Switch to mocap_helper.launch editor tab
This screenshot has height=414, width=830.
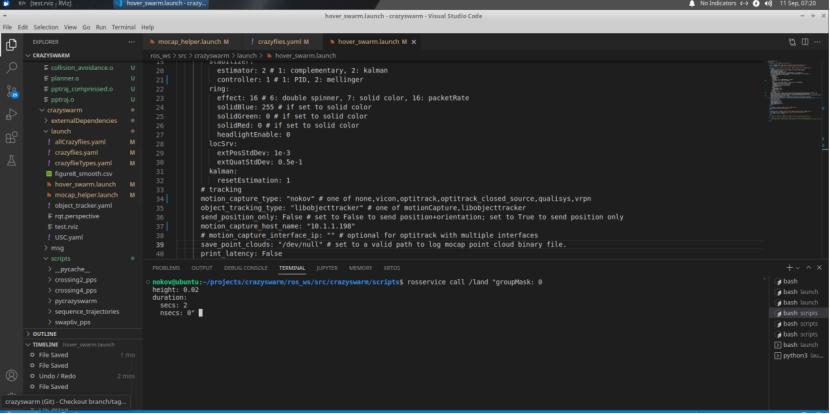point(192,42)
